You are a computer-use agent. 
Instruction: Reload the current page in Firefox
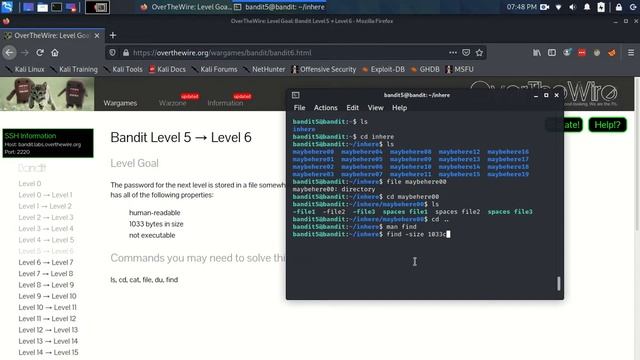(40, 53)
